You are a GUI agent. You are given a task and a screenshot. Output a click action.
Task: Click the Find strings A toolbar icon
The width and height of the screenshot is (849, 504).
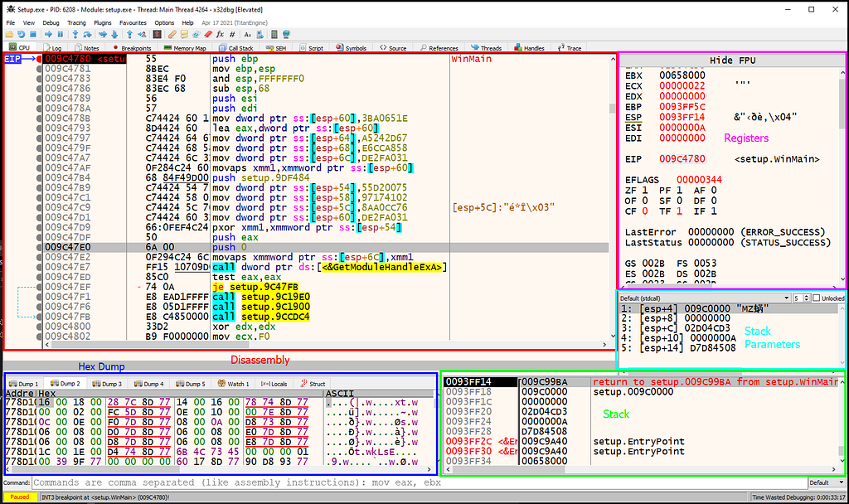click(x=247, y=34)
